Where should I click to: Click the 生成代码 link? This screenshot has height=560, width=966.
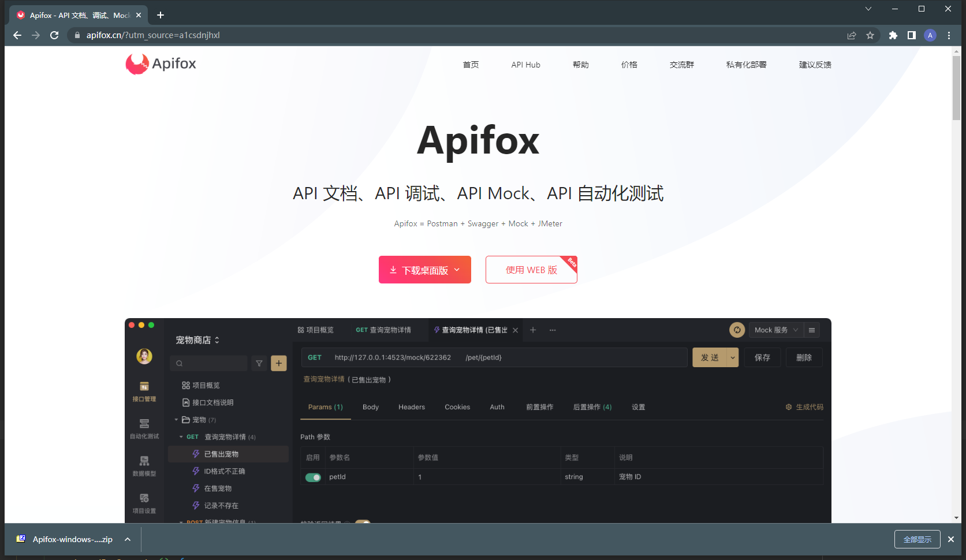coord(804,407)
